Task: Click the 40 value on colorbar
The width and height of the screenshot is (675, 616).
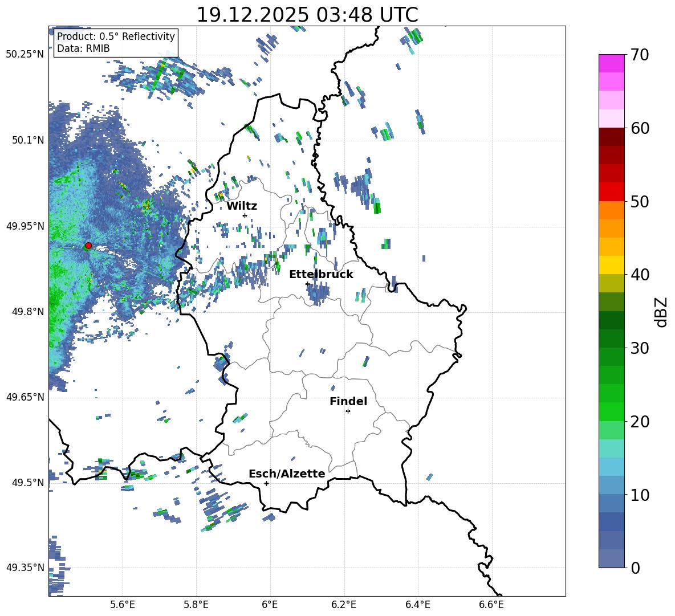Action: 639,275
